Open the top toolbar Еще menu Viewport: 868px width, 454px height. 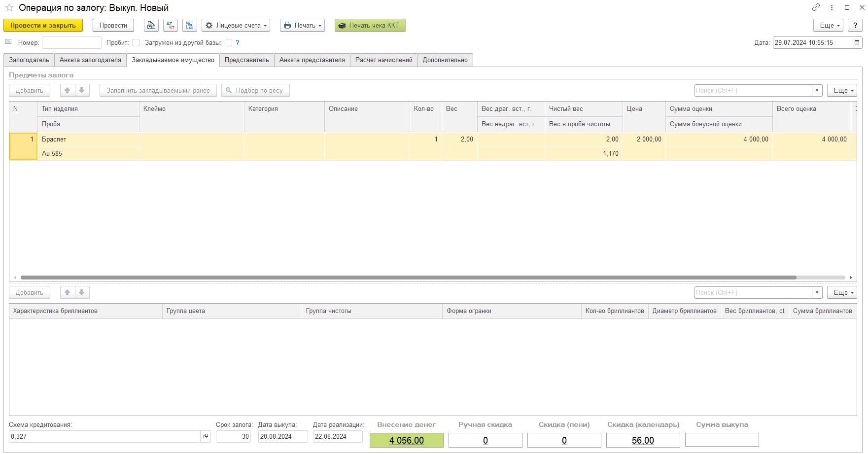828,25
